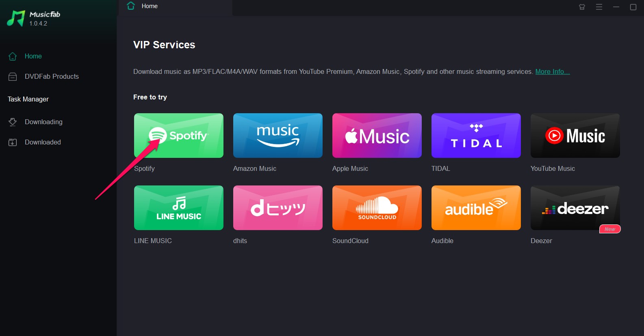Click the 1.0.4.2 version number
Screen dimensions: 644x336
pyautogui.click(x=38, y=24)
